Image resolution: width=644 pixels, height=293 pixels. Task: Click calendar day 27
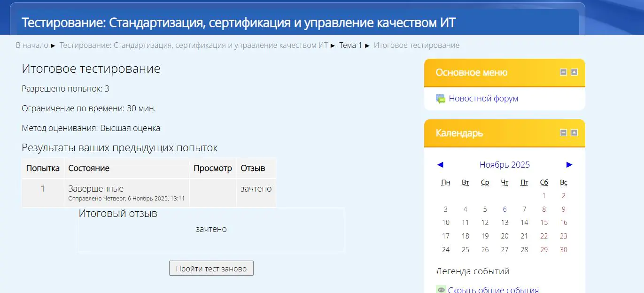[x=504, y=250]
